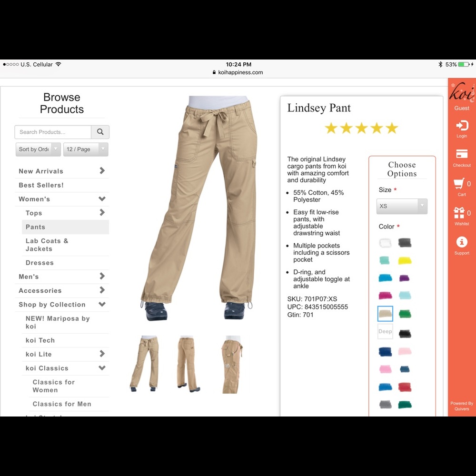Select the white color swatch
The height and width of the screenshot is (476, 476).
tap(385, 243)
